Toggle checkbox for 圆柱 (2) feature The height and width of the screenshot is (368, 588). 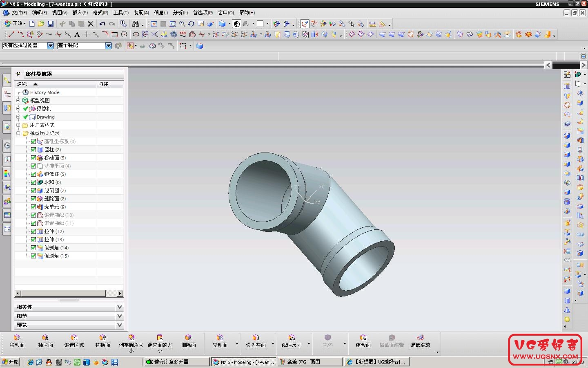(x=33, y=150)
